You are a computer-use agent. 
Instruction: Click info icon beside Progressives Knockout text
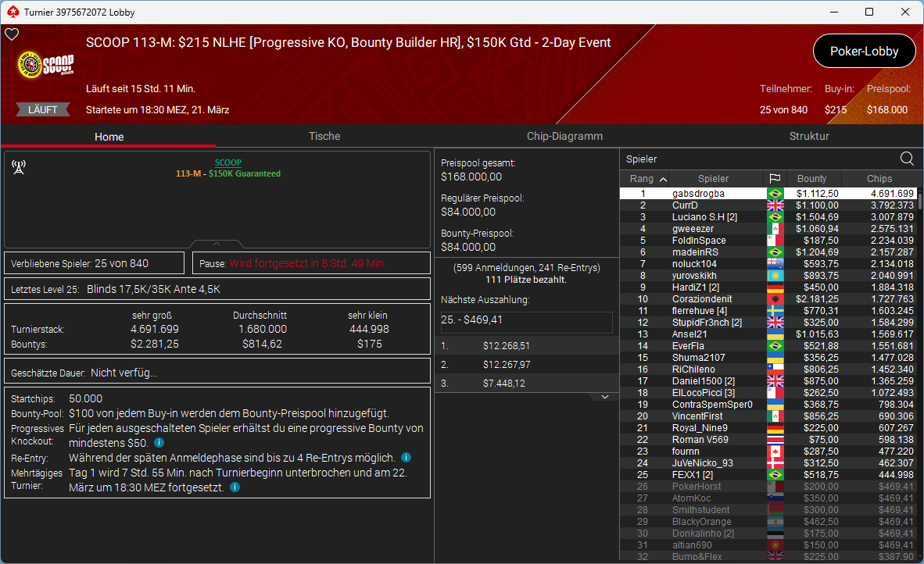point(159,442)
